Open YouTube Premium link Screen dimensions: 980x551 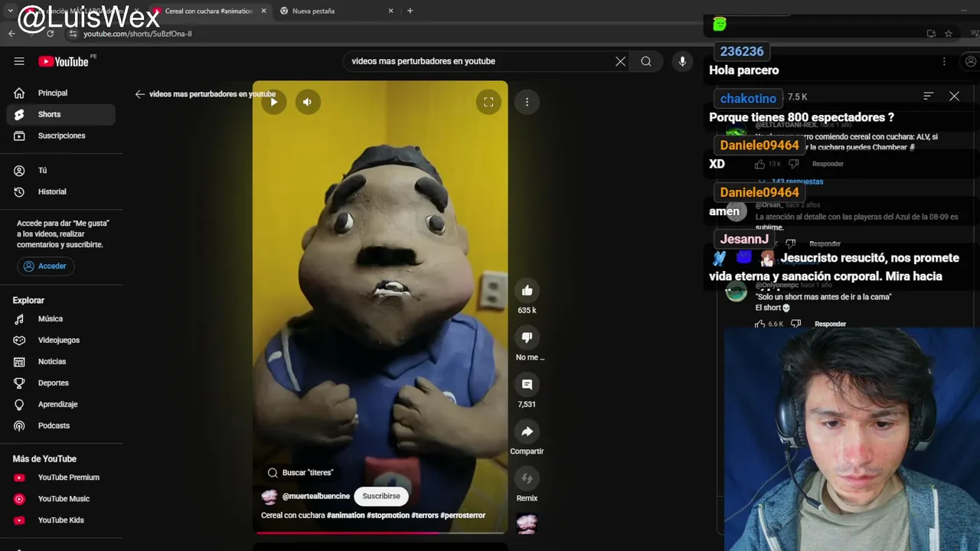(x=61, y=478)
